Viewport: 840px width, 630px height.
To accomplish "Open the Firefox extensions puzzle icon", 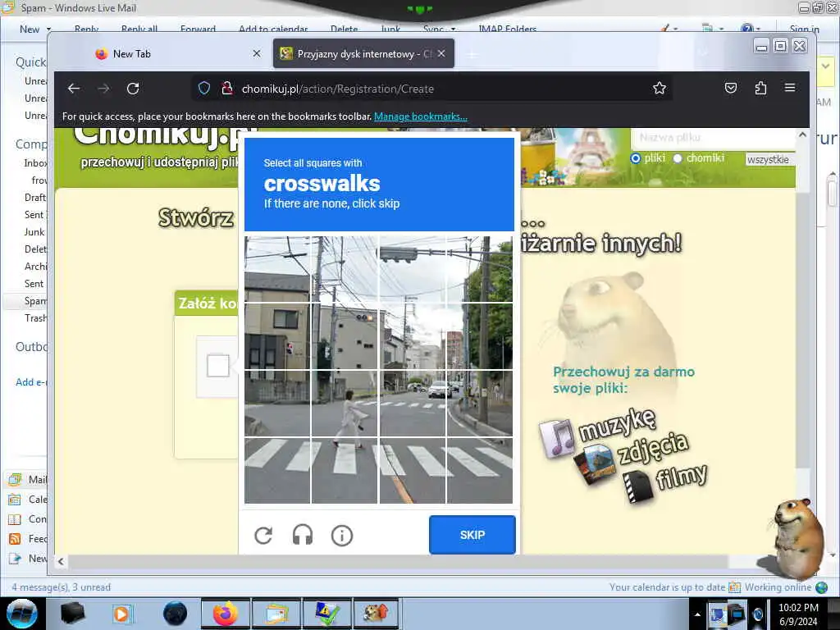I will coord(760,88).
